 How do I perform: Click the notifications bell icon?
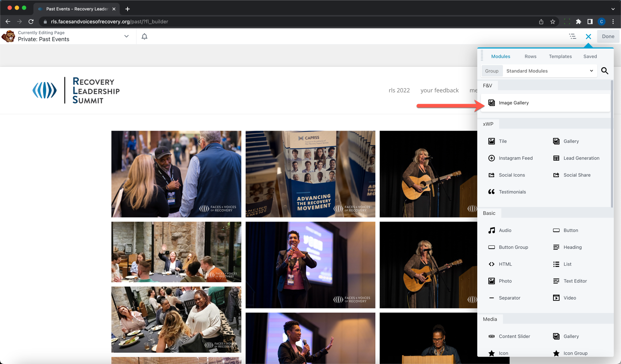144,36
